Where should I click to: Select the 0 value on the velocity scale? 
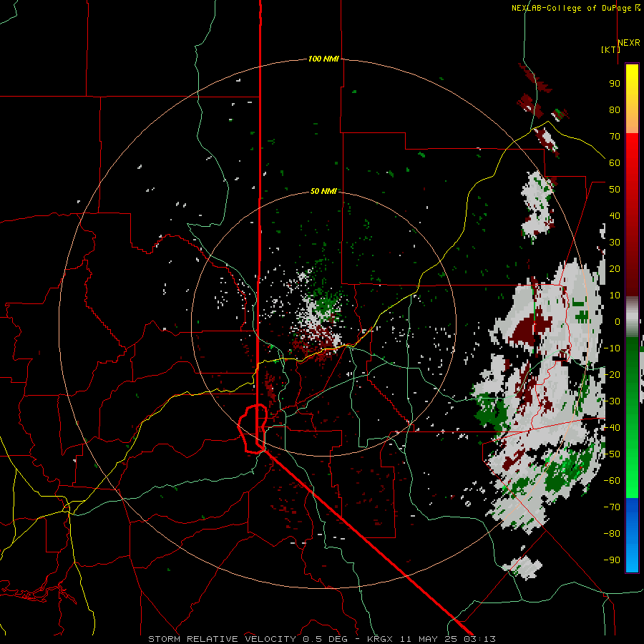point(618,322)
